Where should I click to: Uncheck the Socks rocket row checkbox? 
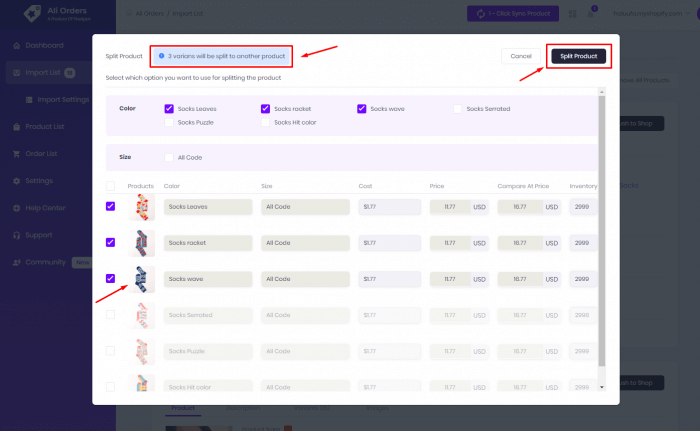[110, 243]
